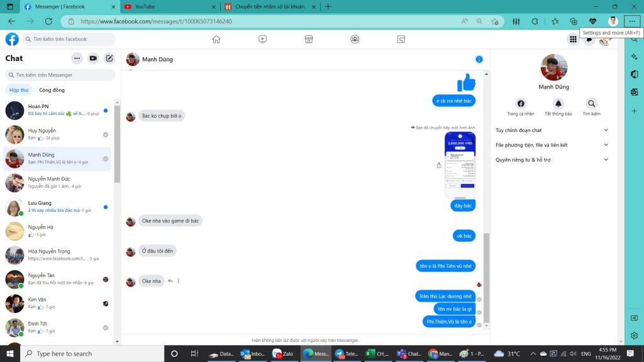Open more options for 'Oke nha' message
The image size is (644, 362).
tap(178, 281)
